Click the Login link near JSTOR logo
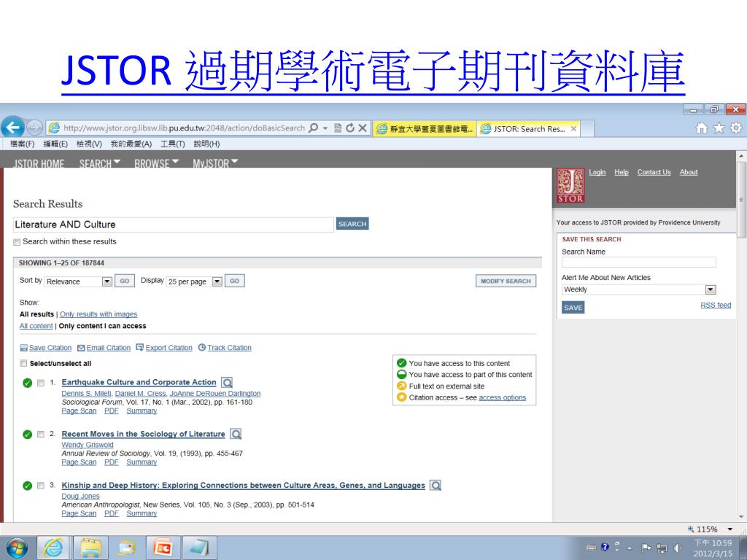The width and height of the screenshot is (747, 560). 597,172
